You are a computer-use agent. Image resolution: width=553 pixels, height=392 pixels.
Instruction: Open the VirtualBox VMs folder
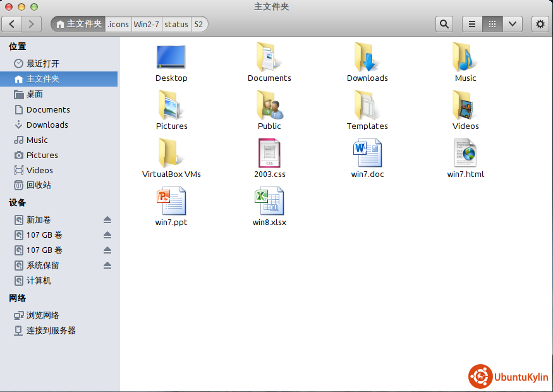tap(171, 154)
